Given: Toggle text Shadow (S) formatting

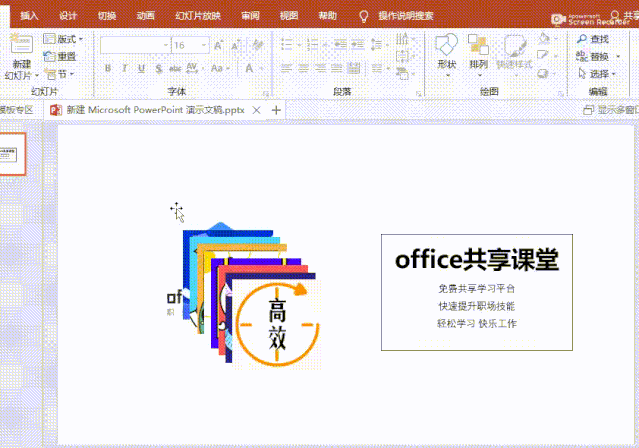Looking at the screenshot, I should (159, 68).
